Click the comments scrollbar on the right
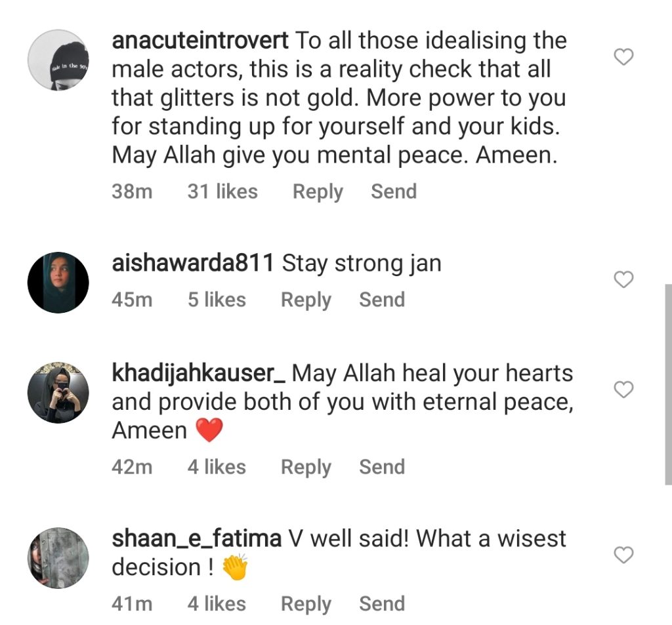The image size is (672, 625). (668, 384)
